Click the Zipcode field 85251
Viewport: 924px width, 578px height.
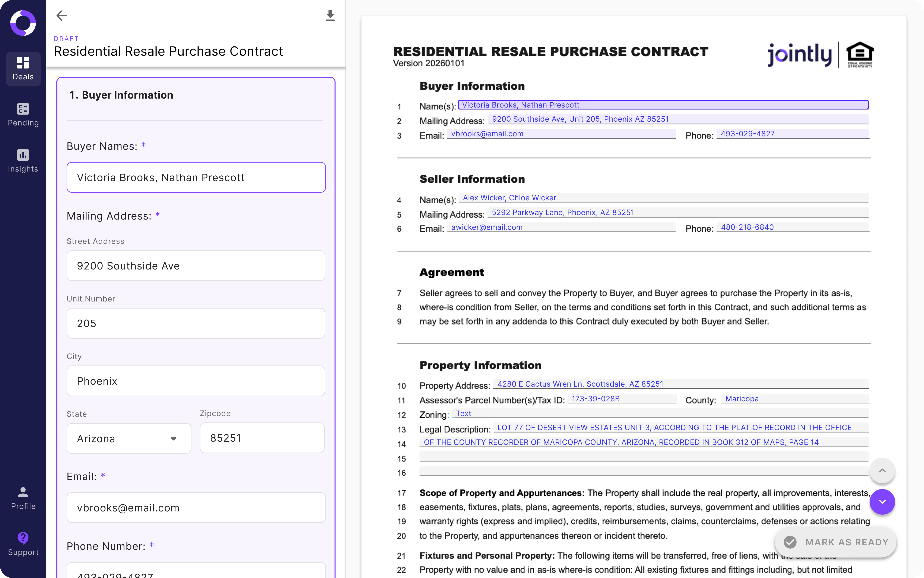coord(262,438)
